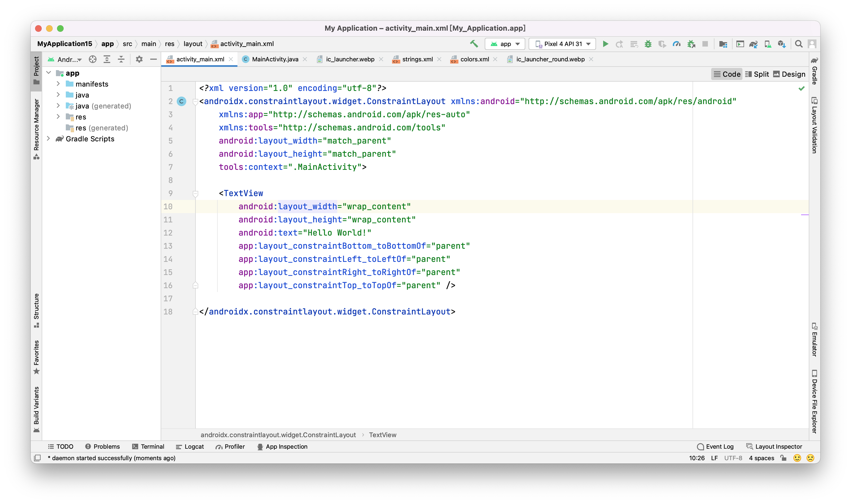This screenshot has height=504, width=851.
Task: Open the Android project view dropdown
Action: pyautogui.click(x=65, y=59)
